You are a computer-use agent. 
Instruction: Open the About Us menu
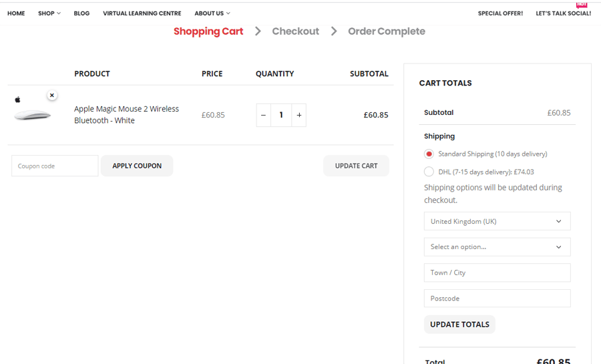pos(212,13)
